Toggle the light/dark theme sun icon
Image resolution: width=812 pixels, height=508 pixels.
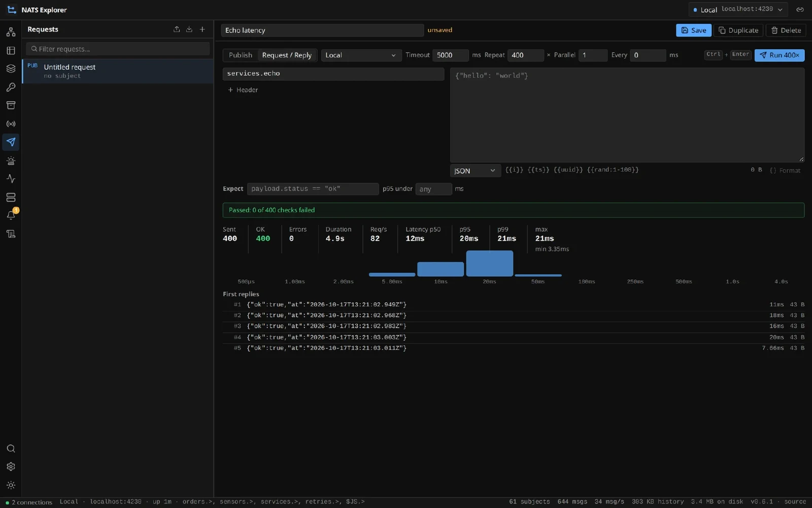pos(11,485)
